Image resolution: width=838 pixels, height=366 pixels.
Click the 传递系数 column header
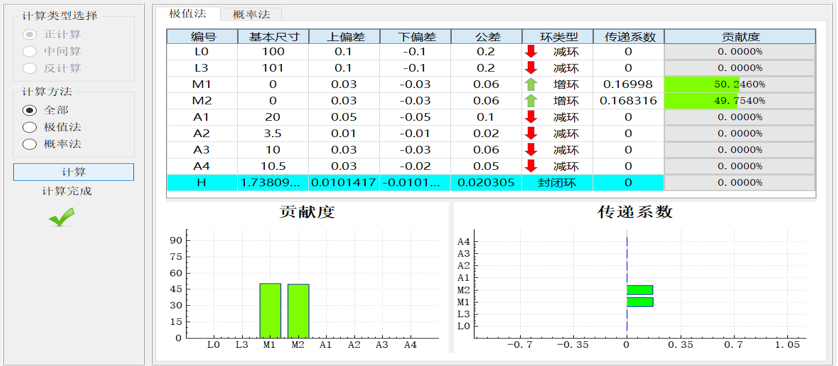point(628,36)
